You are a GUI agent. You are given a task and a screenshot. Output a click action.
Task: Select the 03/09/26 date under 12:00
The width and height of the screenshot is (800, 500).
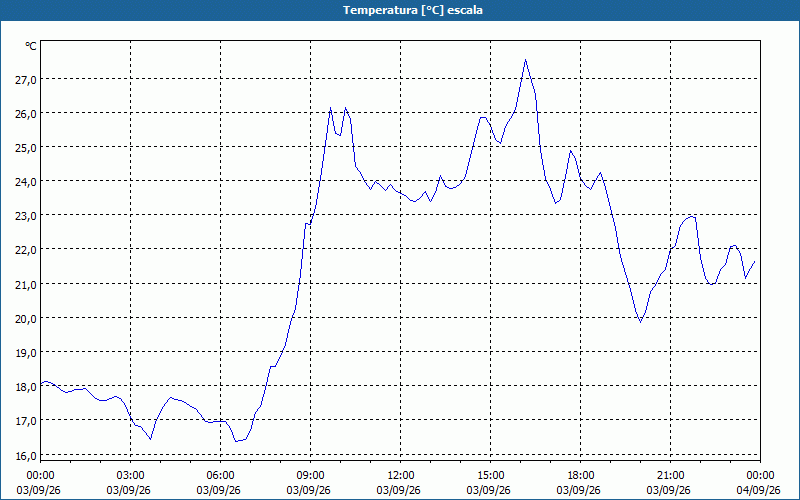pos(398,490)
